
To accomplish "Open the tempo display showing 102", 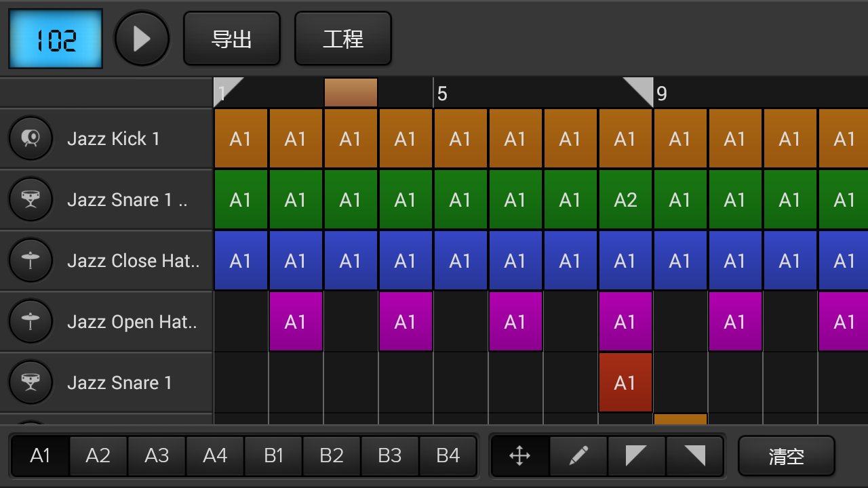I will [x=56, y=39].
